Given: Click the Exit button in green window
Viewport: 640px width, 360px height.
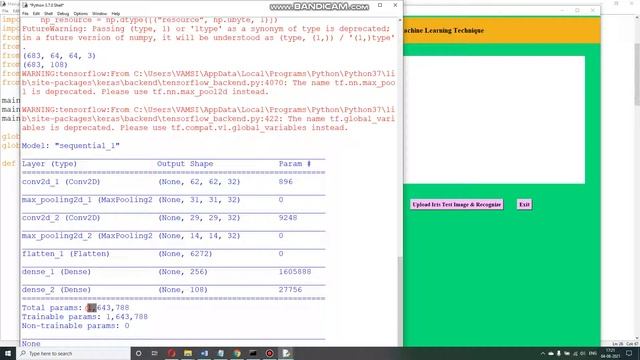Looking at the screenshot, I should pyautogui.click(x=524, y=204).
